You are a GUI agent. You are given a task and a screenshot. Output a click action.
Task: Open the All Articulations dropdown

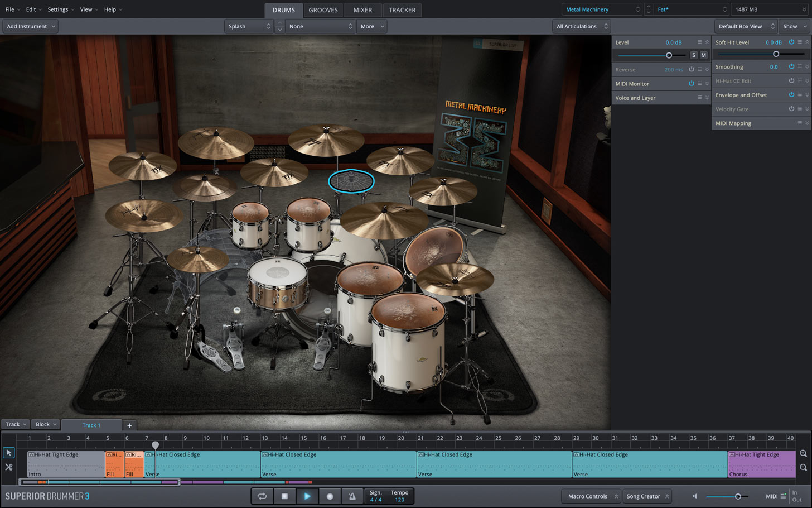(581, 26)
